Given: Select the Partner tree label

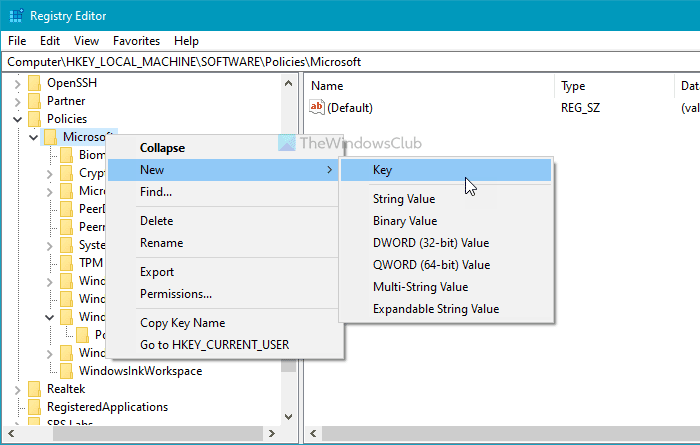Looking at the screenshot, I should 66,101.
